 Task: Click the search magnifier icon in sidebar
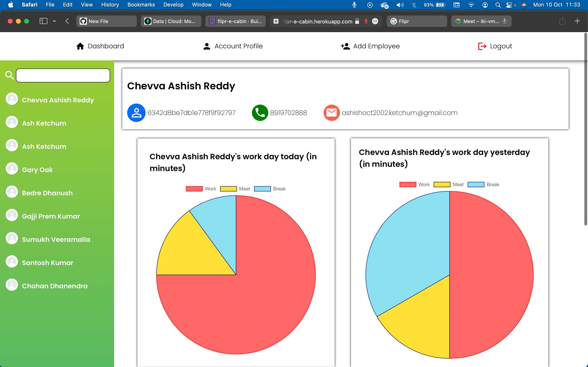point(9,75)
